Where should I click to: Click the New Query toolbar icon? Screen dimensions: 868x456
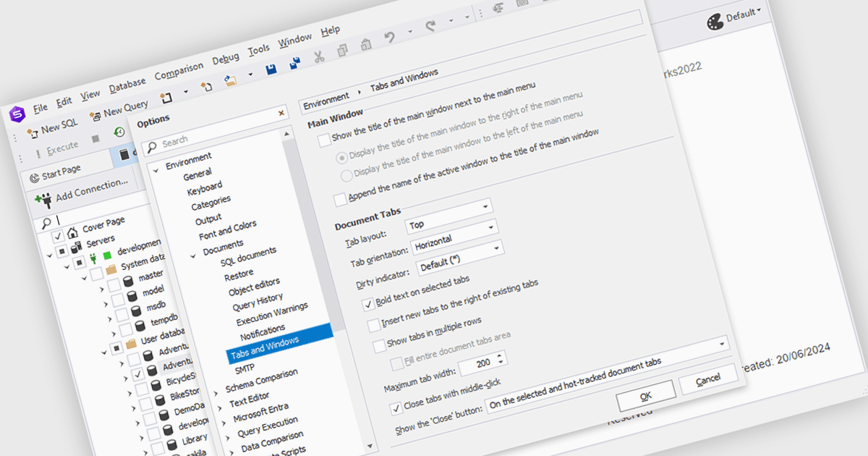click(95, 116)
